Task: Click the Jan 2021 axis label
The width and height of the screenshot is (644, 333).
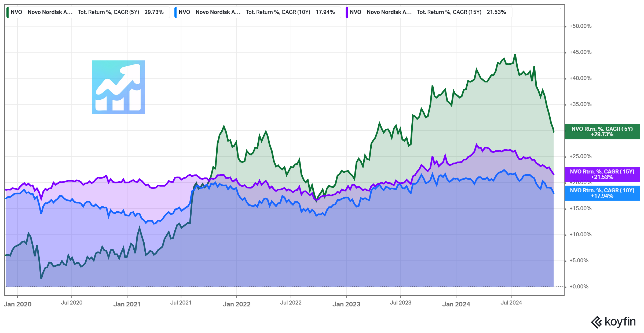Action: [127, 304]
